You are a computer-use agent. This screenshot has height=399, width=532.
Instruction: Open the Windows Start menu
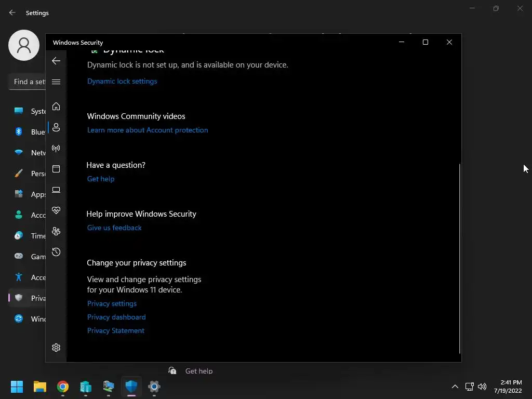tap(17, 387)
